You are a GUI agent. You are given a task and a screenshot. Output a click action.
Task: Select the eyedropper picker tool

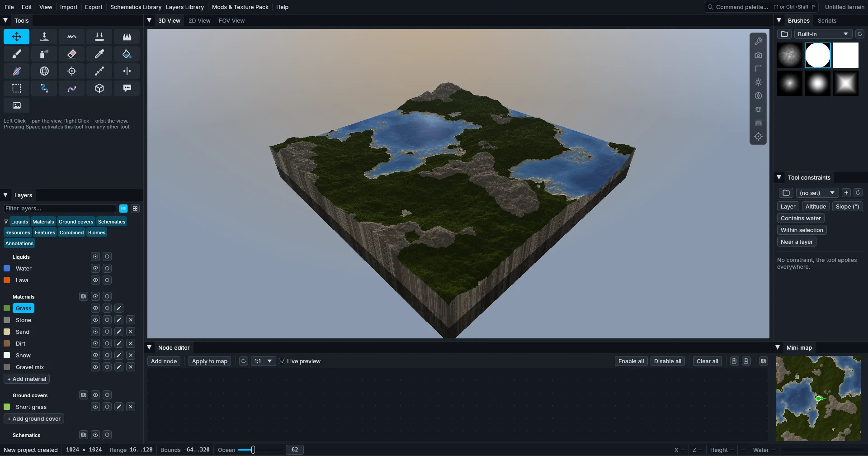[99, 54]
